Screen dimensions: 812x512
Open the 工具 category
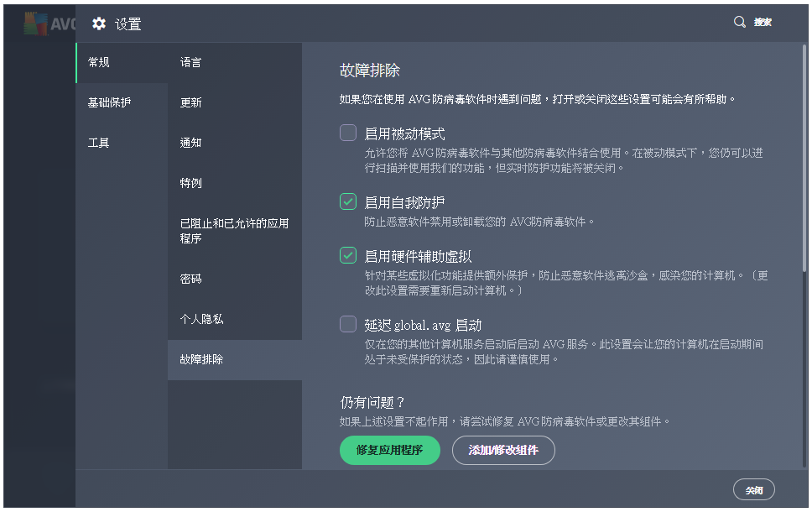pyautogui.click(x=99, y=143)
